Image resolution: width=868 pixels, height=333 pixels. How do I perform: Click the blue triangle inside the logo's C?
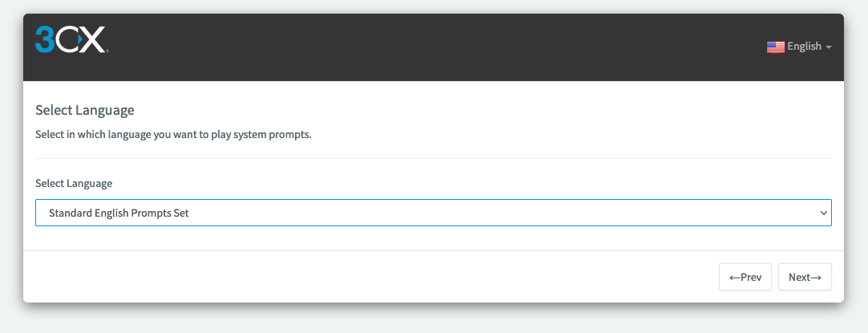[x=79, y=39]
